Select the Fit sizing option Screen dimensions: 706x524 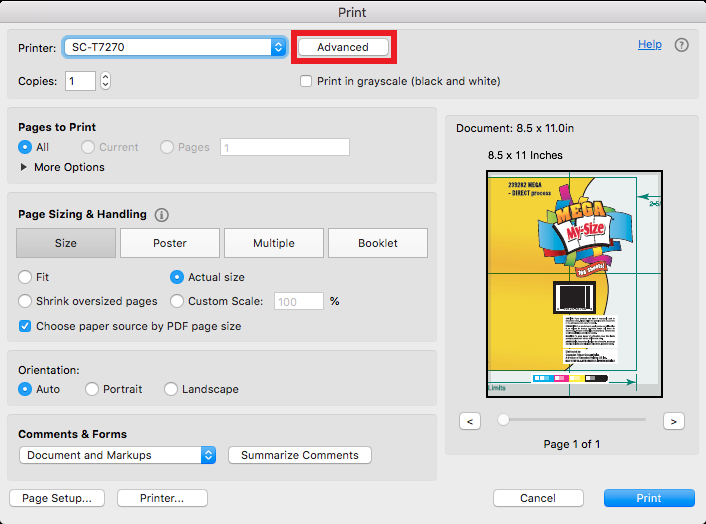pyautogui.click(x=25, y=277)
